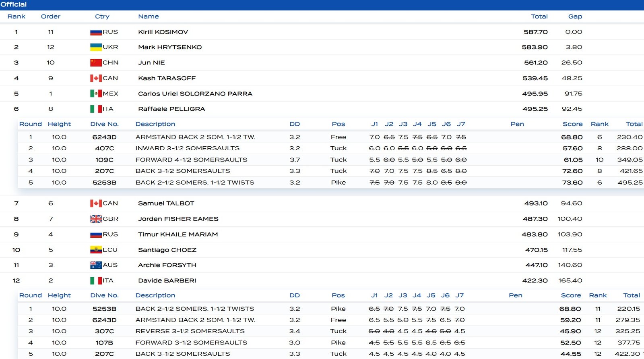Click dive number 307C
Viewport: 644px width, 359px height.
point(105,331)
